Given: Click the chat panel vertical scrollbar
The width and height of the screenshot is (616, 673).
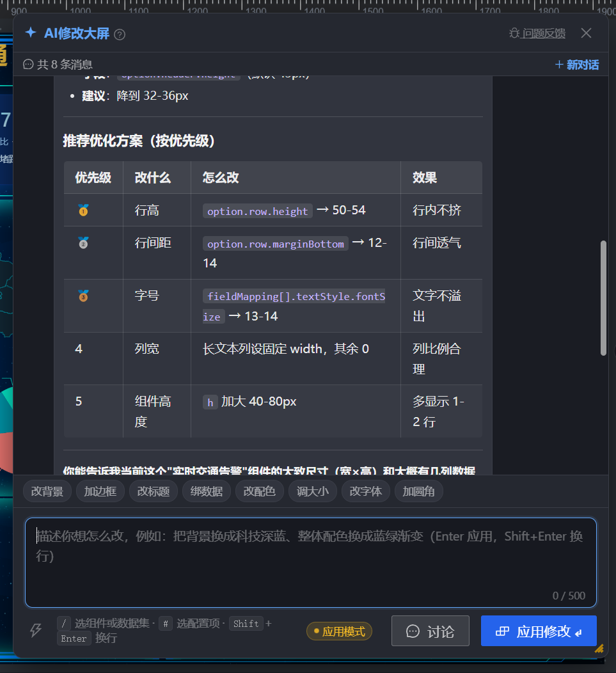Looking at the screenshot, I should tap(603, 298).
